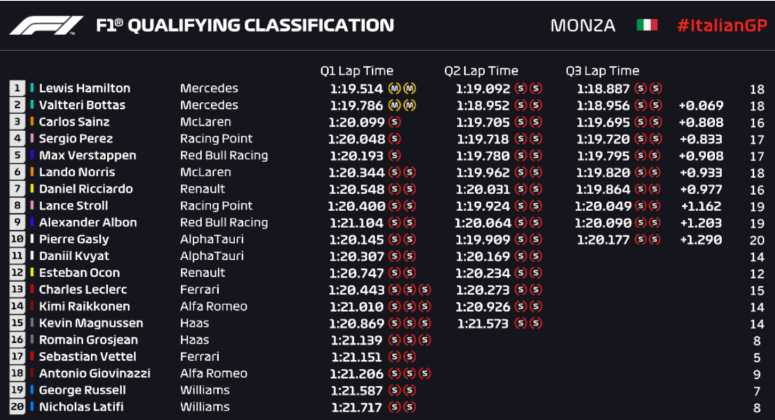Click the soft tyre icon beside Perez's Q1 time
775x420 pixels.
[394, 138]
